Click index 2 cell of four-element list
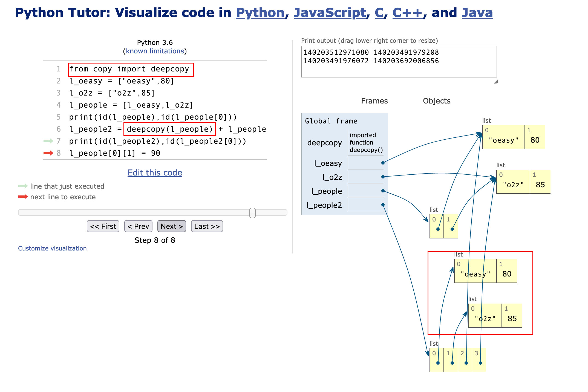This screenshot has height=392, width=588. pos(465,360)
